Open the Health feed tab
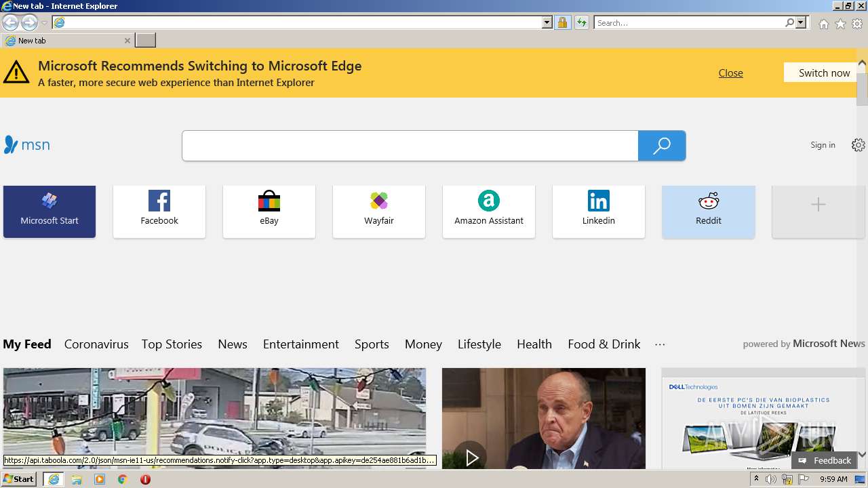The width and height of the screenshot is (868, 488). click(x=534, y=344)
